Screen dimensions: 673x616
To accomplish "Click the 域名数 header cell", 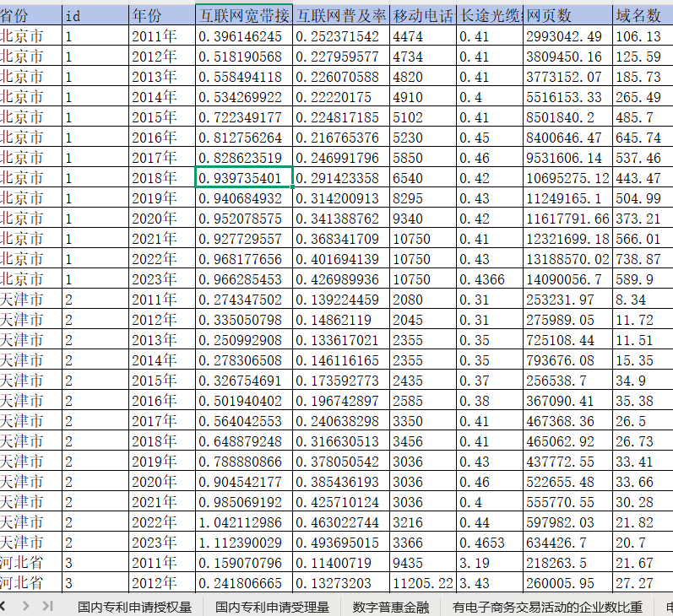I will 642,15.
